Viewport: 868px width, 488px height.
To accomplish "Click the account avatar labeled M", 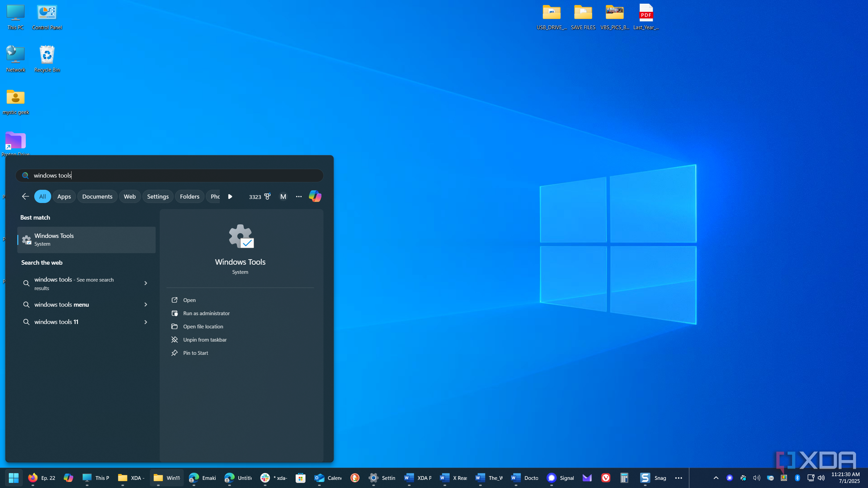I will click(283, 196).
